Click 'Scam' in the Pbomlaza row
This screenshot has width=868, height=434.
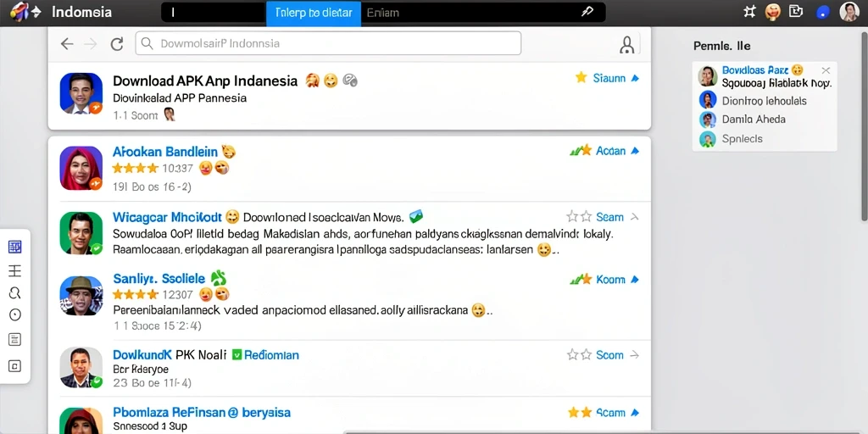pyautogui.click(x=610, y=413)
